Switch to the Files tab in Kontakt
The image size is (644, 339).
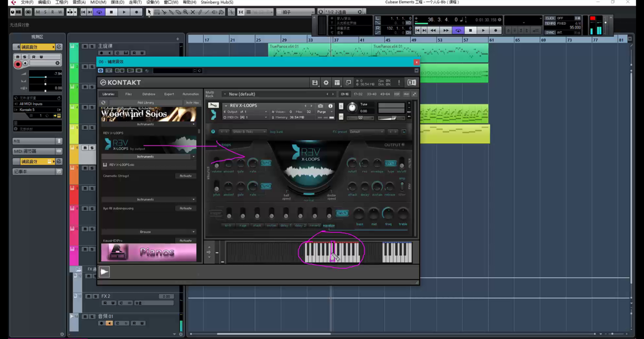click(128, 94)
